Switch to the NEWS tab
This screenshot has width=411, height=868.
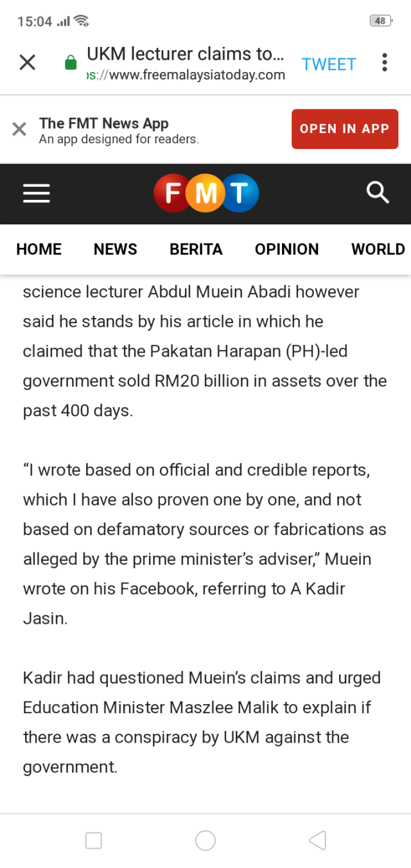click(116, 249)
